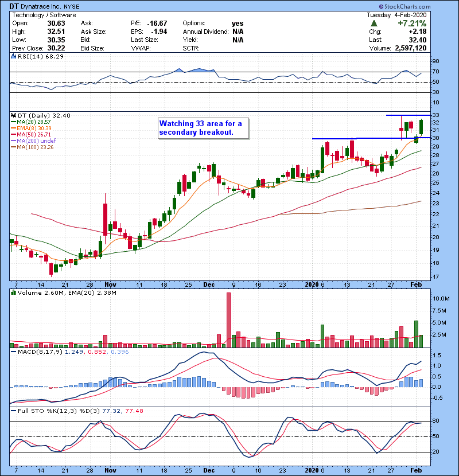459x476 pixels.
Task: Click the MACD(8,17,9) label
Action: 40,352
